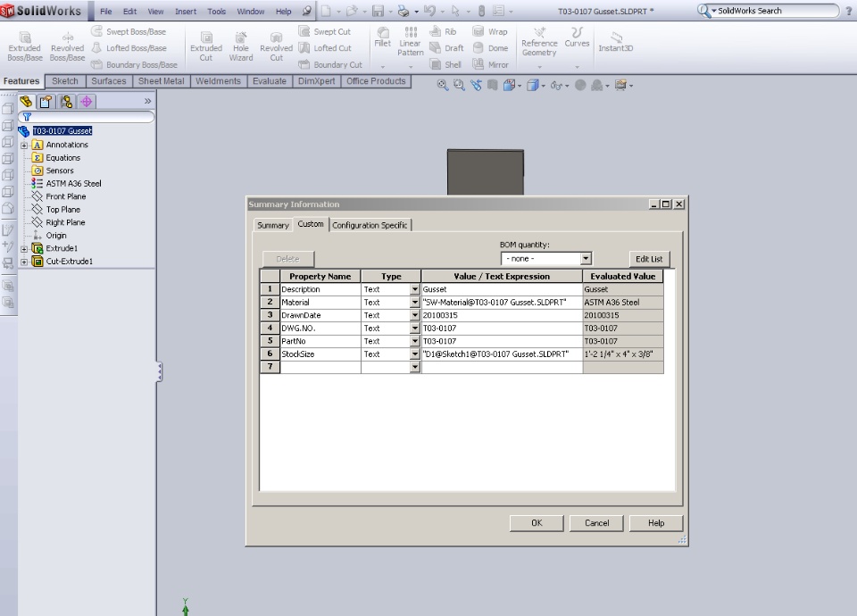Image resolution: width=857 pixels, height=616 pixels.
Task: Click the Draft tool
Action: tap(447, 48)
